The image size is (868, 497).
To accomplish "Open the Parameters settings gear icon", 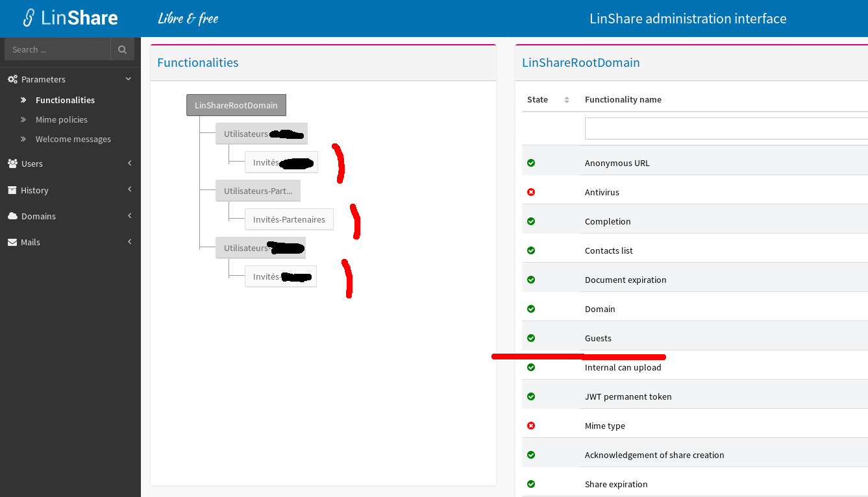I will pos(12,79).
